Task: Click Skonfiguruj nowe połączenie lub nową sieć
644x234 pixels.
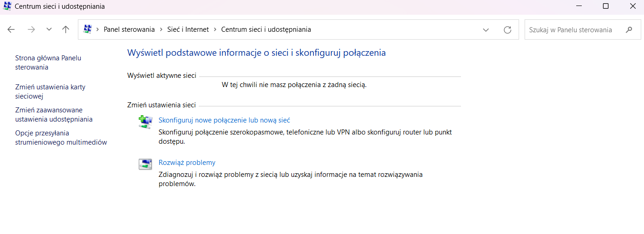Action: point(224,120)
